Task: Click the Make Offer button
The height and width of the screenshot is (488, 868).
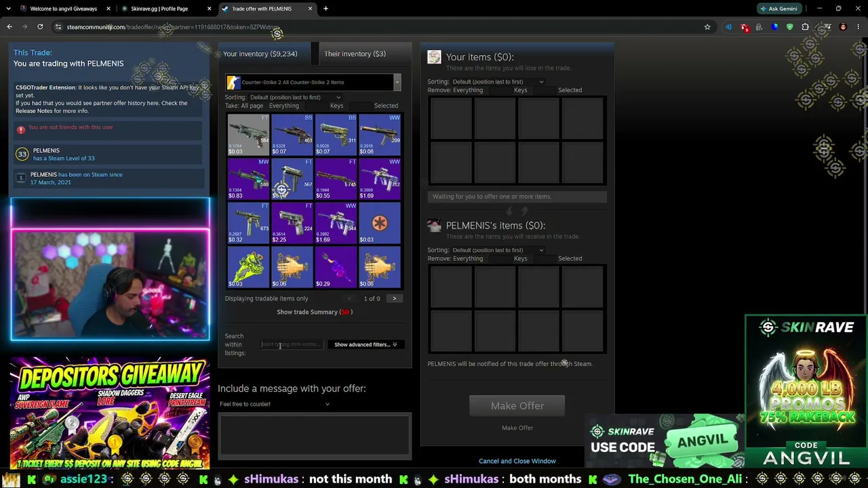Action: pyautogui.click(x=517, y=405)
